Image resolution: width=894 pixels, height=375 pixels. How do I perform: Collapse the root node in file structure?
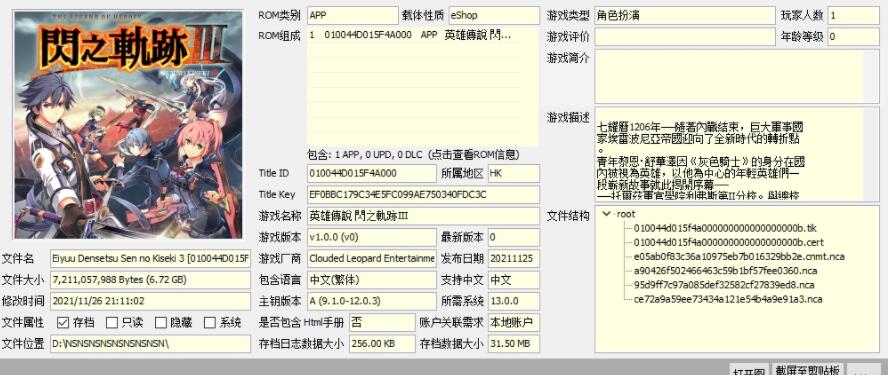click(x=606, y=214)
